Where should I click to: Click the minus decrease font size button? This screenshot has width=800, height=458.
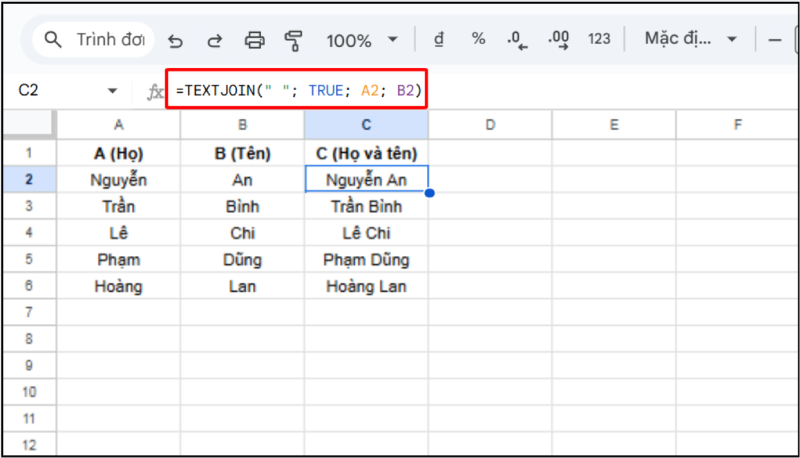[775, 40]
